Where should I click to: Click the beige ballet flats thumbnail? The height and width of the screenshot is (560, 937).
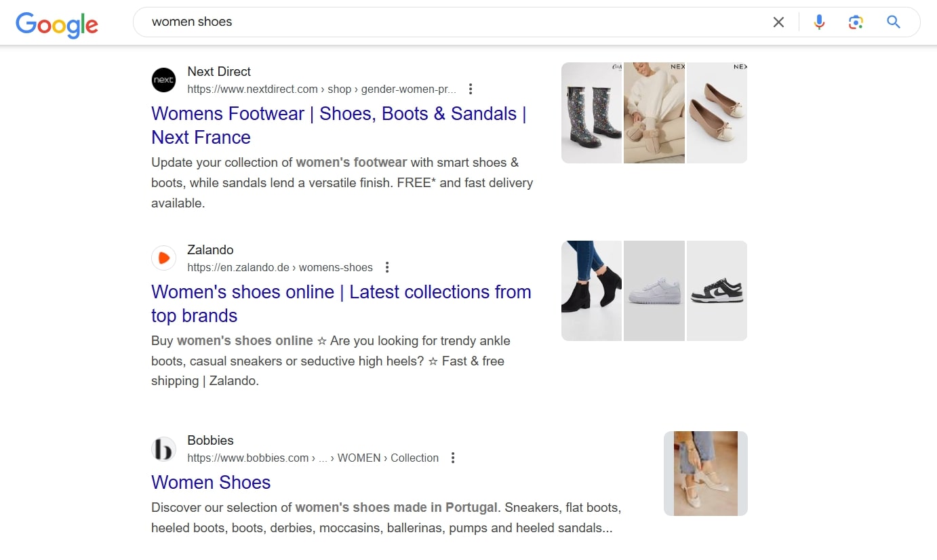(717, 113)
